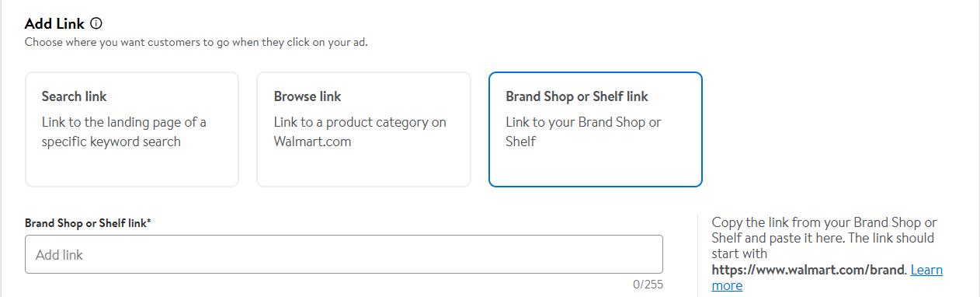Click 'Link to a product category' description text
This screenshot has width=980, height=297.
[x=360, y=132]
